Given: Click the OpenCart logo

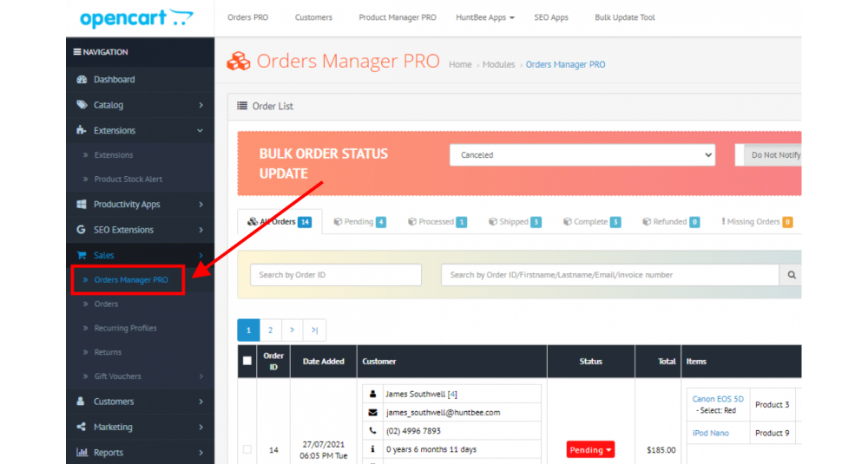Looking at the screenshot, I should tap(136, 17).
